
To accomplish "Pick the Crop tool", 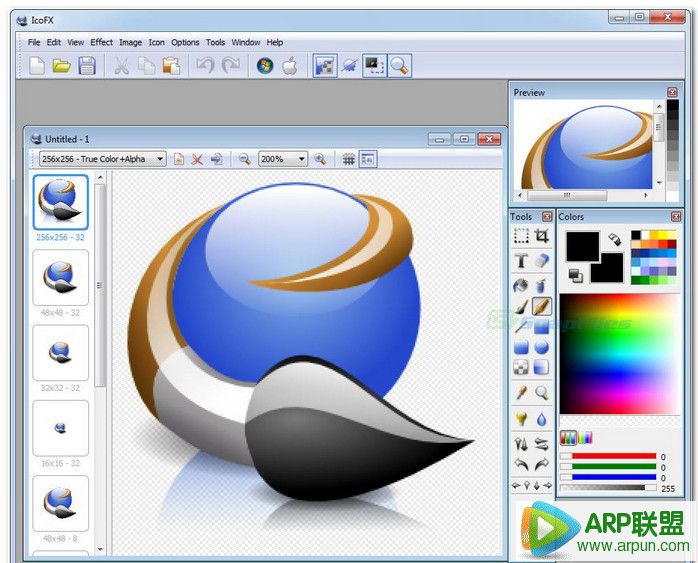I will pyautogui.click(x=541, y=236).
